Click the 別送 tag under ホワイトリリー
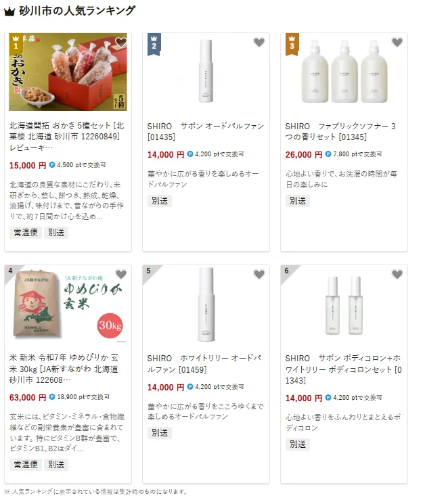425x504 pixels. pyautogui.click(x=160, y=433)
